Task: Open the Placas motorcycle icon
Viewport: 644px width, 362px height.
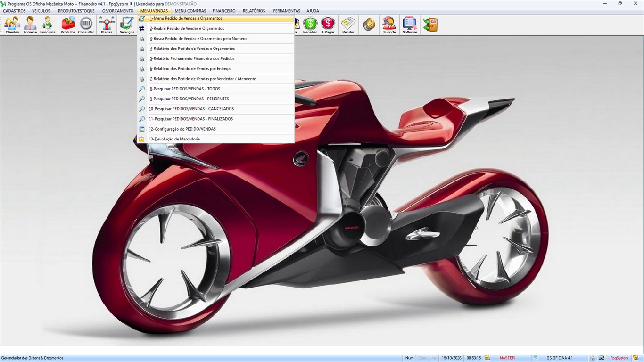Action: click(x=107, y=25)
